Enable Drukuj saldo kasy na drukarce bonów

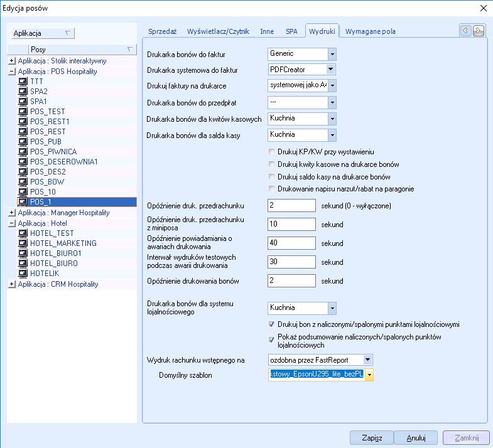(271, 177)
